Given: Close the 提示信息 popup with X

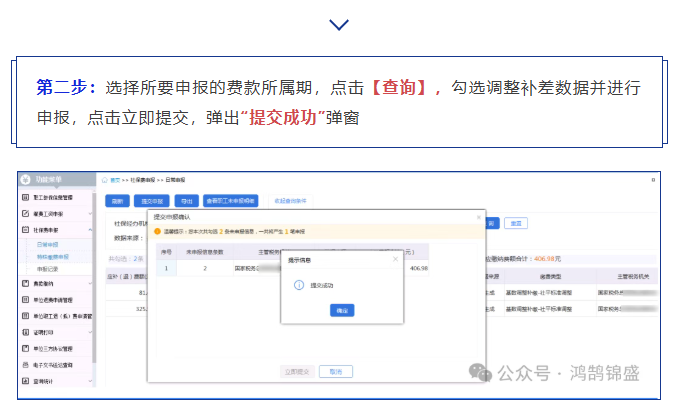Looking at the screenshot, I should pyautogui.click(x=396, y=259).
